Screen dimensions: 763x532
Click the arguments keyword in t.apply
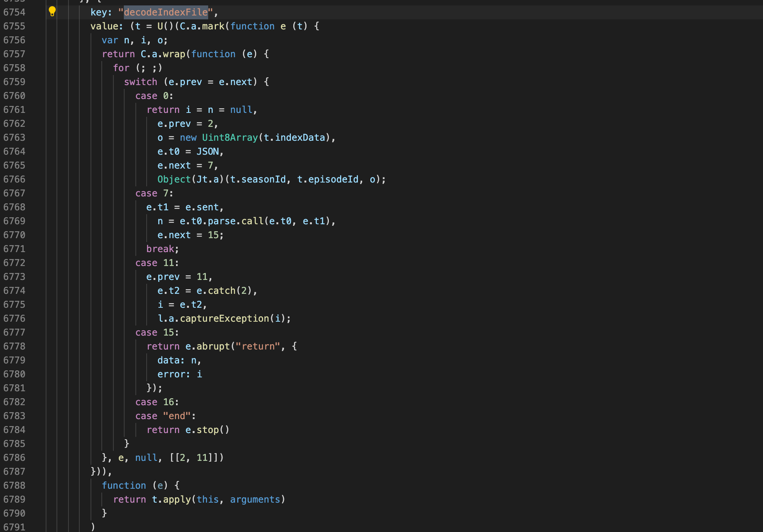(x=255, y=500)
